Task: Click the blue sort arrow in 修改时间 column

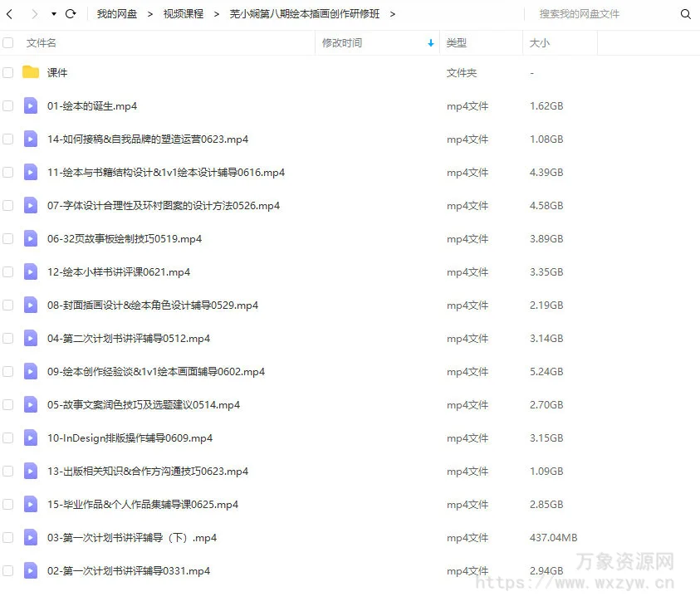Action: coord(431,43)
